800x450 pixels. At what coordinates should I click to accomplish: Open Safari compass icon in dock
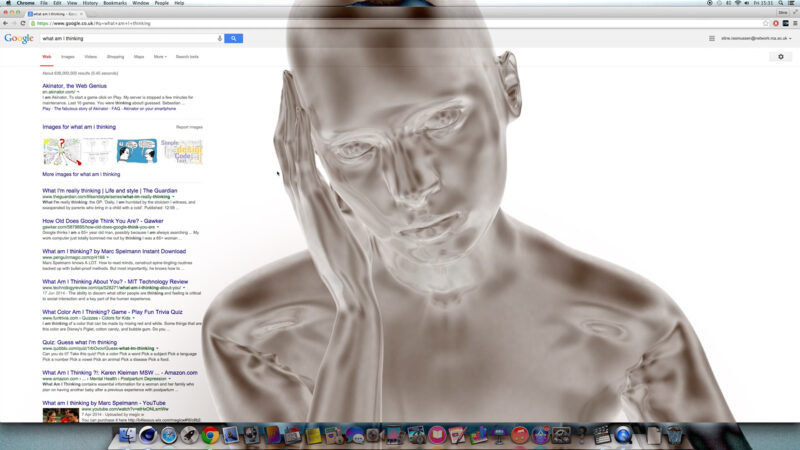(x=168, y=435)
